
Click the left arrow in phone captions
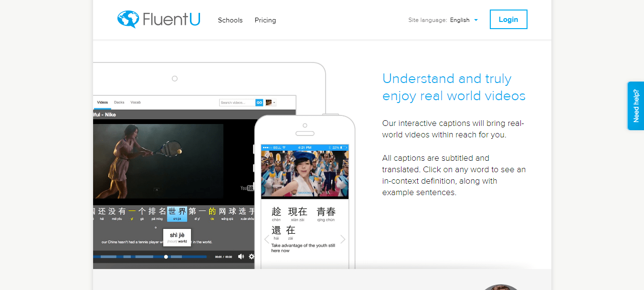click(x=266, y=239)
